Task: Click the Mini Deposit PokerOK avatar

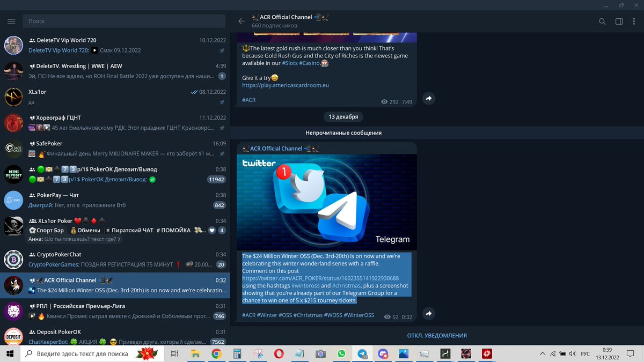Action: pos(13,174)
